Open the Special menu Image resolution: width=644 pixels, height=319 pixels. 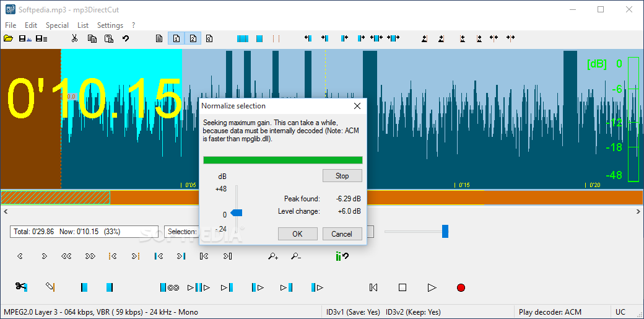pos(57,25)
